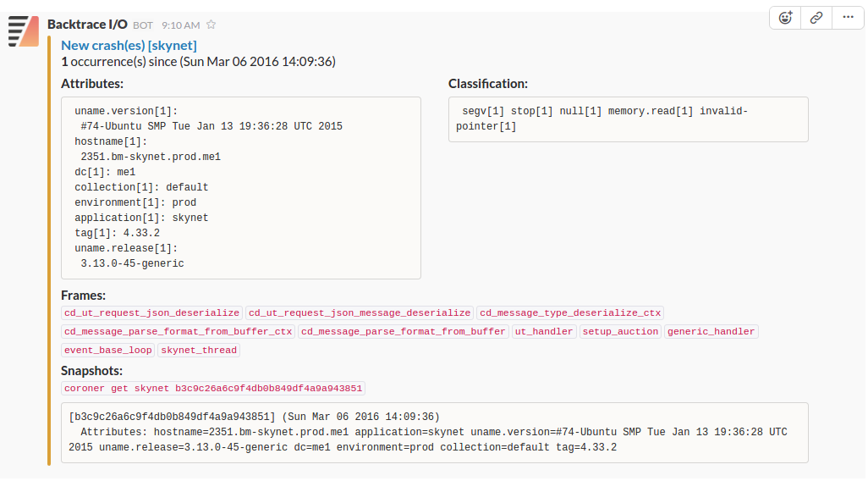
Task: Click the Backtrace I/O sender name
Action: [x=87, y=25]
